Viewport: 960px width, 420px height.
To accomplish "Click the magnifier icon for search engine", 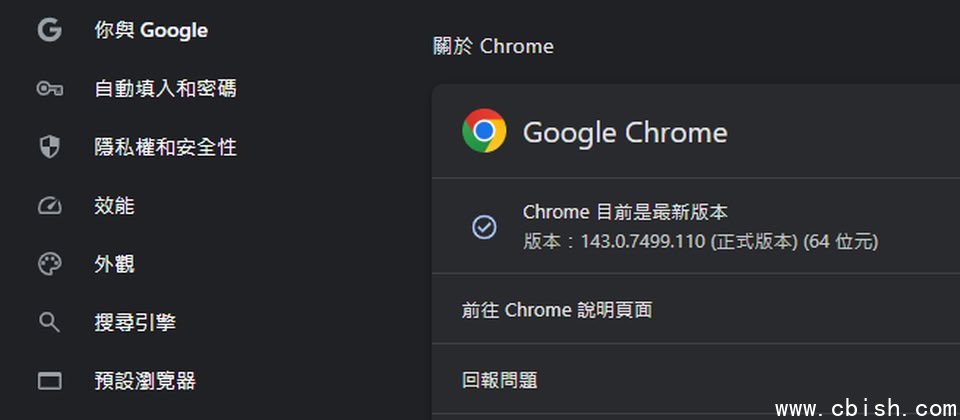I will (x=49, y=322).
